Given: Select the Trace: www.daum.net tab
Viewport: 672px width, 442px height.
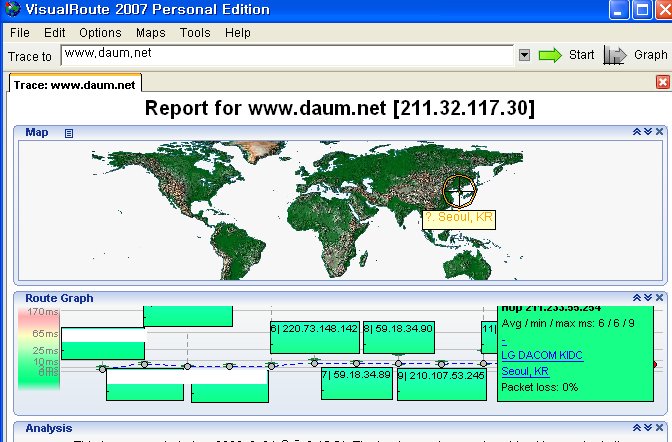Looking at the screenshot, I should click(x=75, y=84).
